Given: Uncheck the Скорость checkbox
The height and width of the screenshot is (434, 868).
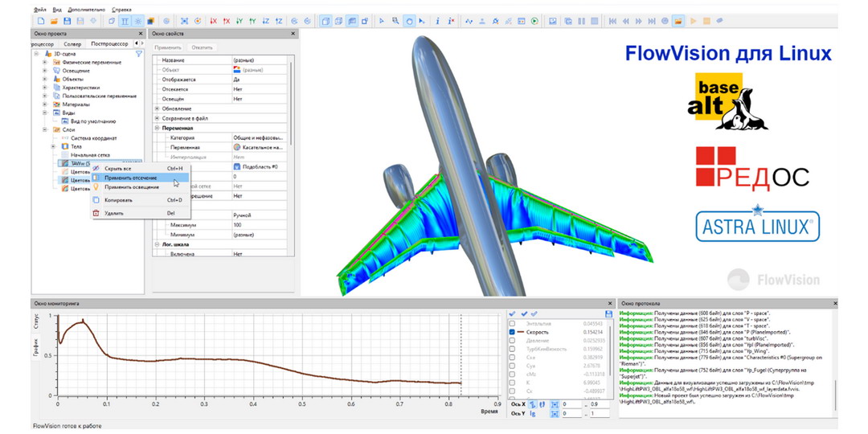Looking at the screenshot, I should (x=512, y=332).
